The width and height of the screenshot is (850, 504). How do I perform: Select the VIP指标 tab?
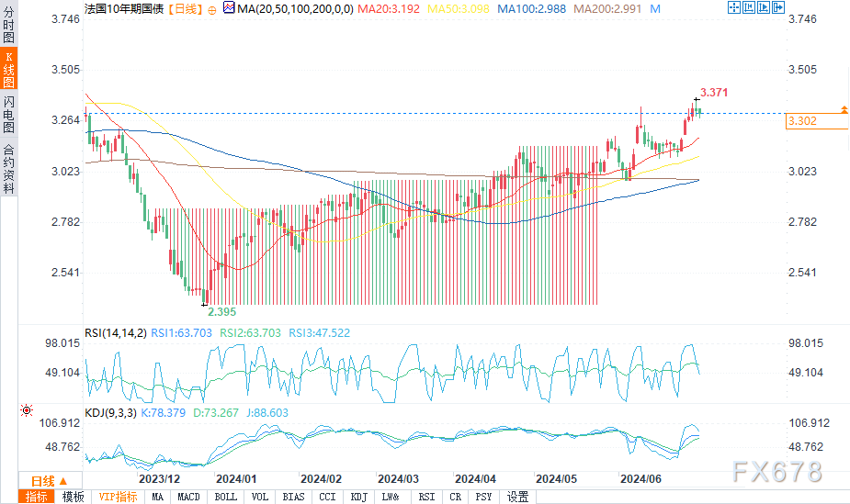tap(118, 497)
